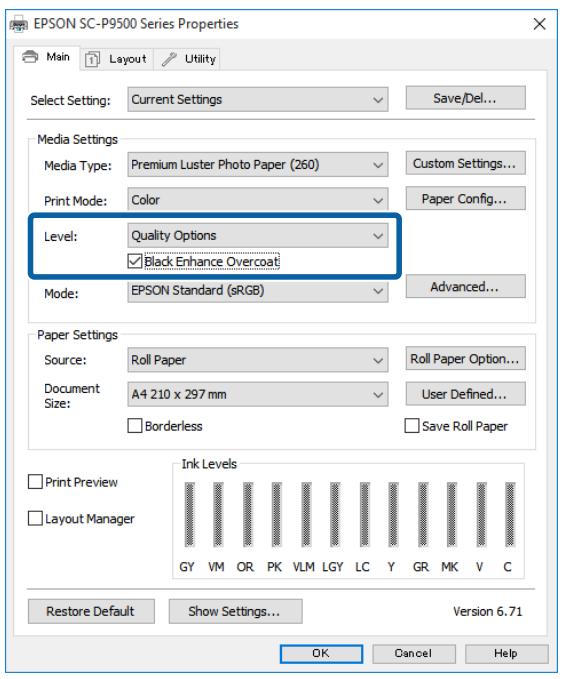562x679 pixels.
Task: Click the Paper Settings group label
Action: coord(78,335)
